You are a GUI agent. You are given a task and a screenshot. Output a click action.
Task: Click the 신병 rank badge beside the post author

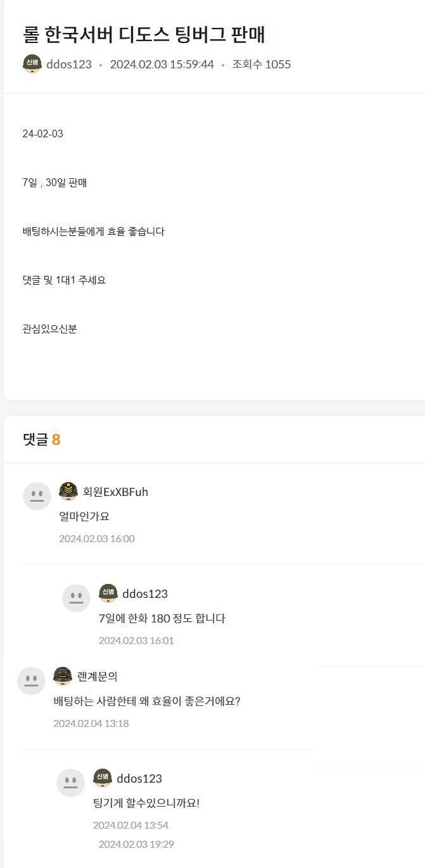(x=32, y=64)
